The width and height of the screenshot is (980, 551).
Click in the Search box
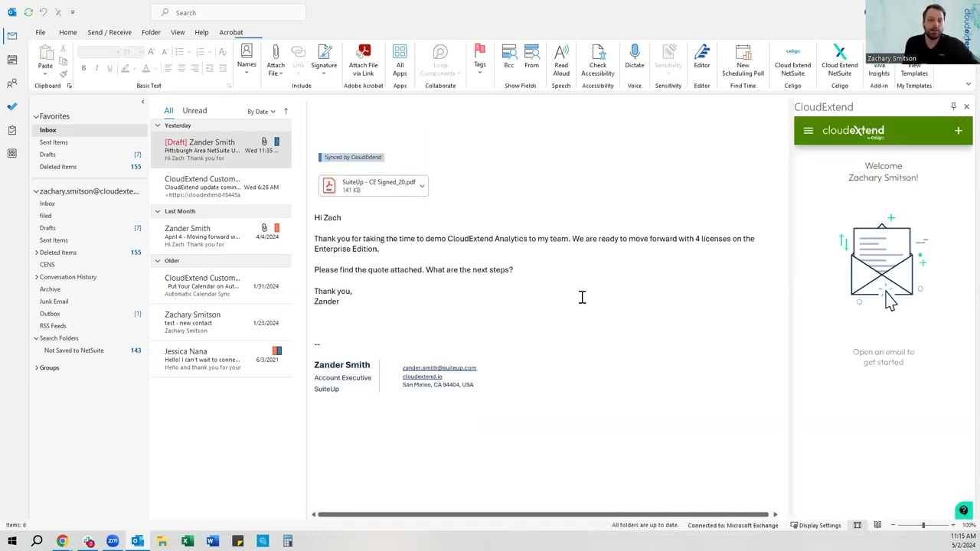point(230,12)
